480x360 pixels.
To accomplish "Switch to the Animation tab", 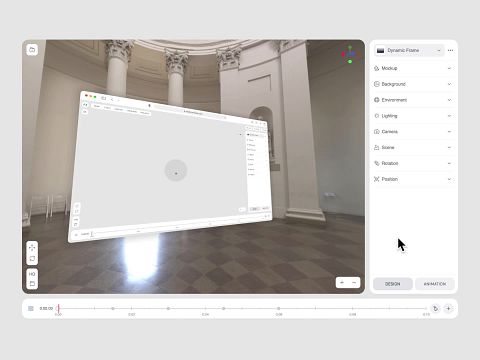I will click(x=435, y=284).
